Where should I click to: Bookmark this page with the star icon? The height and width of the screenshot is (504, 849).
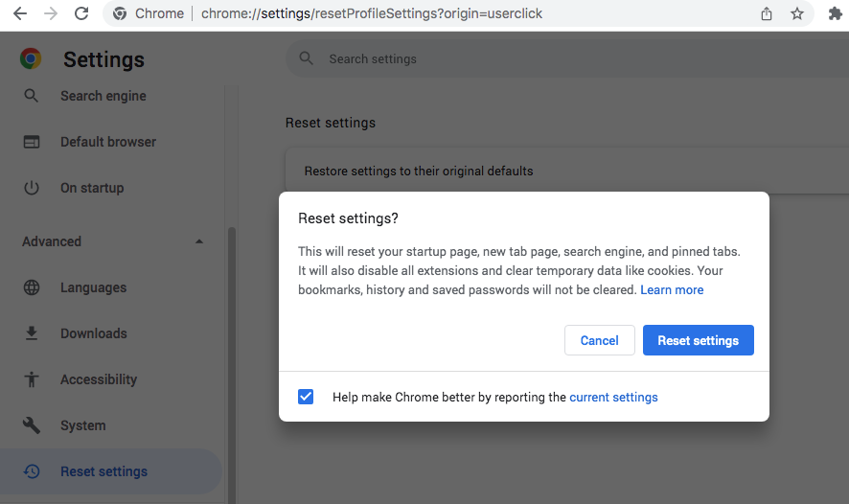[797, 13]
